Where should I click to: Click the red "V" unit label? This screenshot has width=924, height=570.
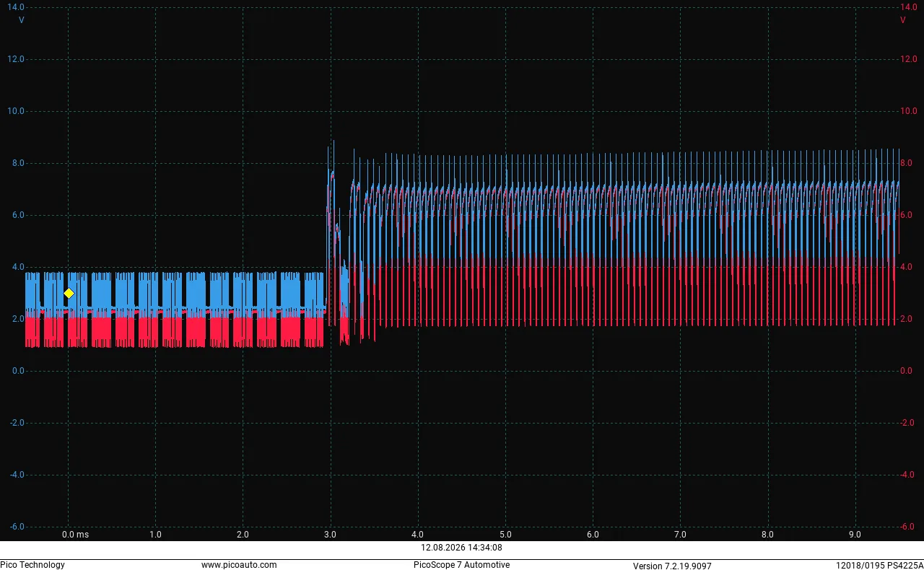coord(903,20)
